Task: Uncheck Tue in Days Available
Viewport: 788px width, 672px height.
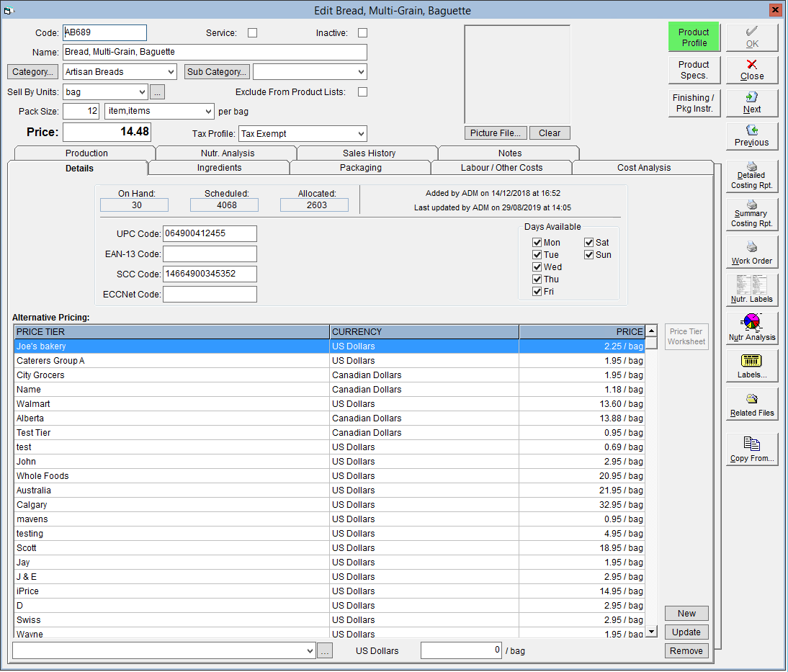Action: 537,255
